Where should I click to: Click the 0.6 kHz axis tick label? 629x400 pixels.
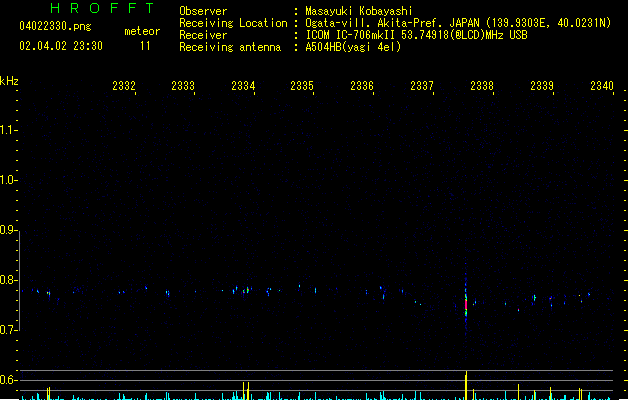point(8,380)
